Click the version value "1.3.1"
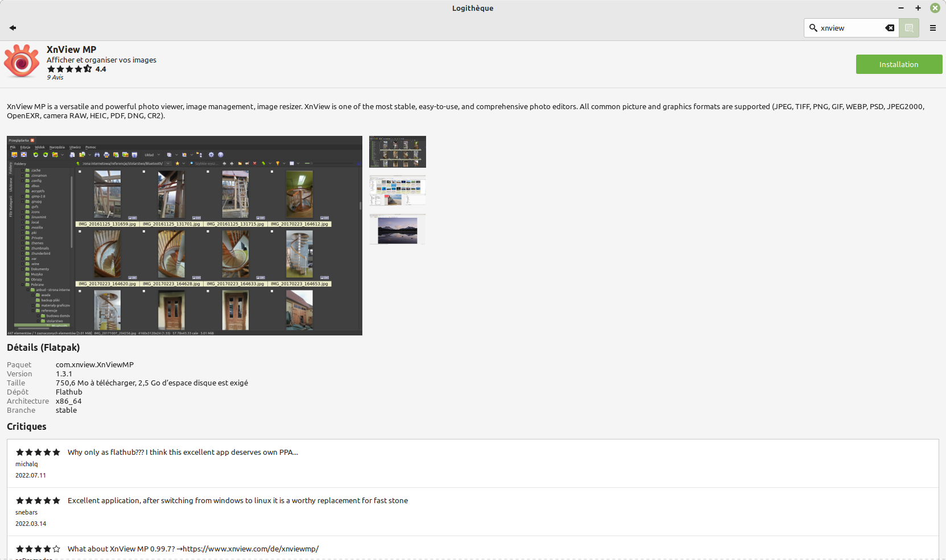 (64, 374)
